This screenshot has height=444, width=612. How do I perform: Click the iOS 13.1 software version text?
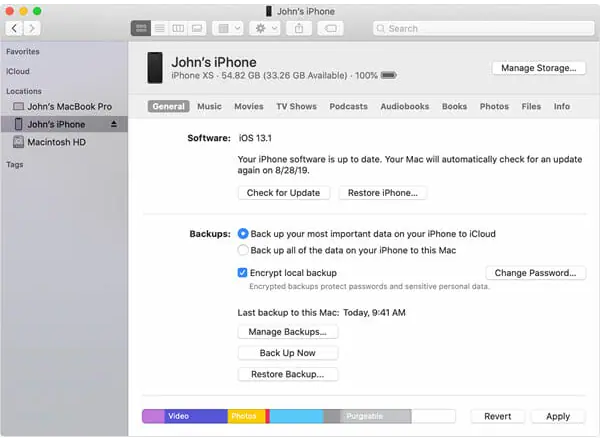(255, 138)
